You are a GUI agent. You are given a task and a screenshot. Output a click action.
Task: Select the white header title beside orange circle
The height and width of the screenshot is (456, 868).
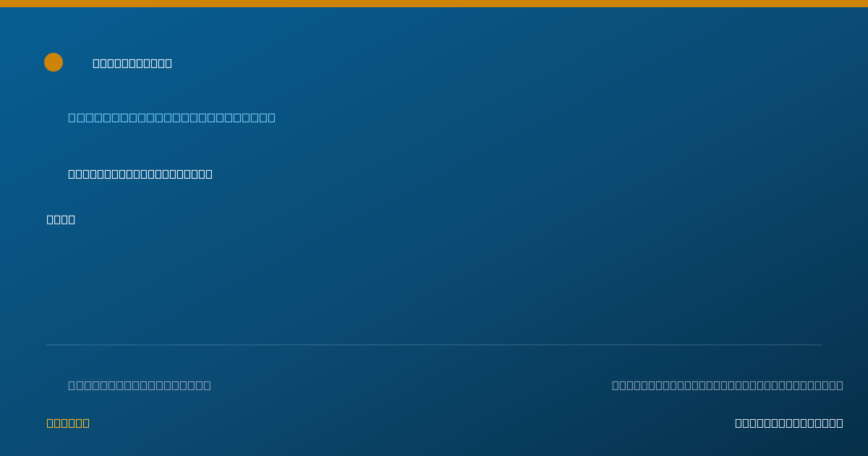(132, 63)
